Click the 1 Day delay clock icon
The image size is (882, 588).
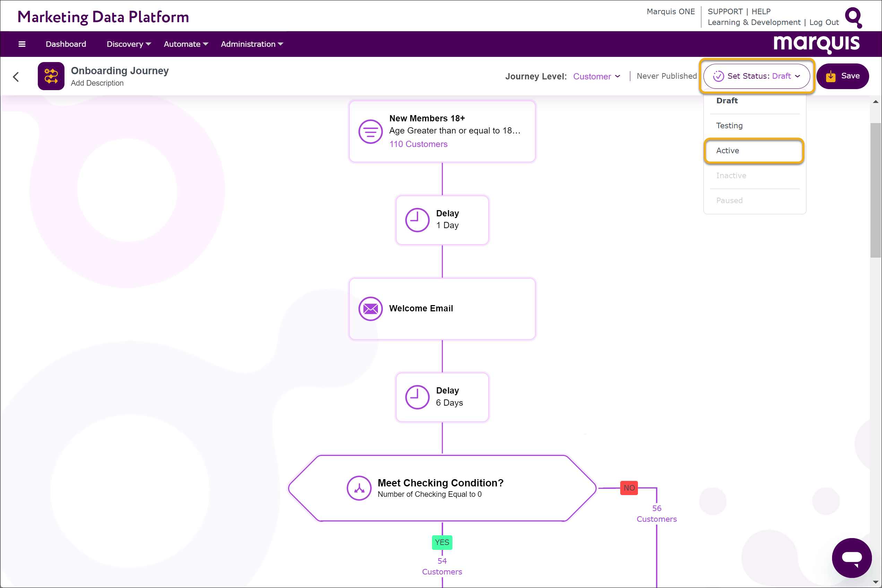click(417, 220)
